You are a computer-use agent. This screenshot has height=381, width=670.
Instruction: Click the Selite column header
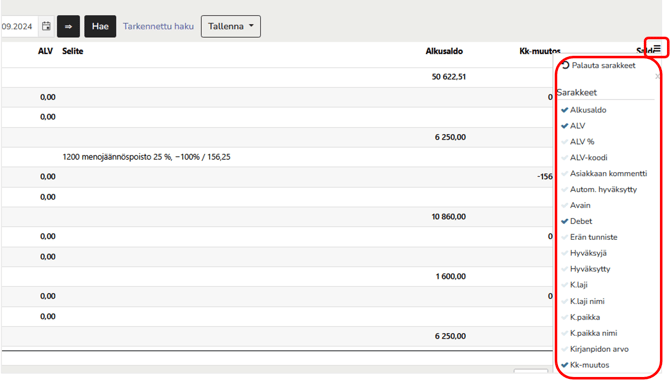point(73,51)
